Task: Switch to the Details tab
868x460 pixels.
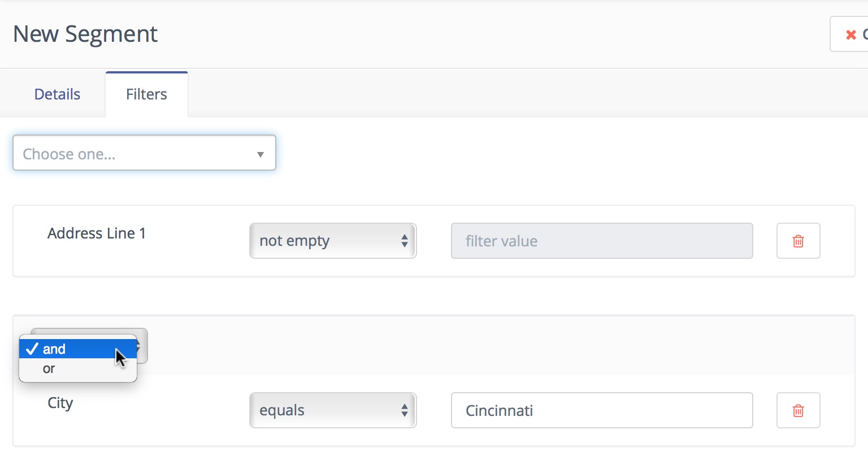Action: point(57,94)
